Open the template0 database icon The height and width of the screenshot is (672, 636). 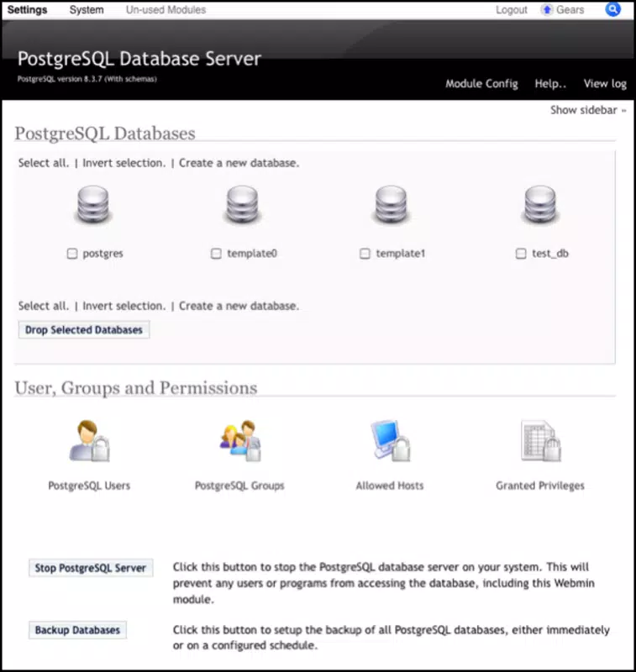[242, 206]
